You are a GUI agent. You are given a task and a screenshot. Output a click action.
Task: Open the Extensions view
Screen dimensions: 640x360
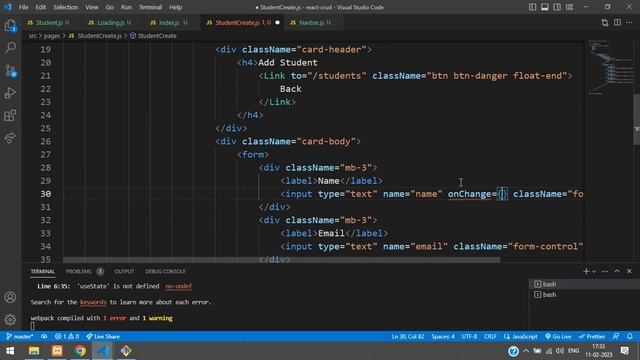tap(10, 116)
